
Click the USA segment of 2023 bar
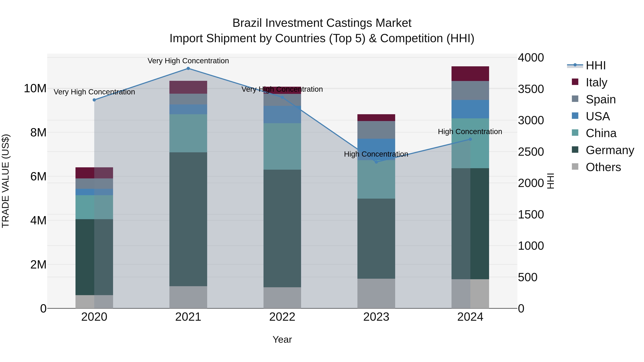coord(376,149)
